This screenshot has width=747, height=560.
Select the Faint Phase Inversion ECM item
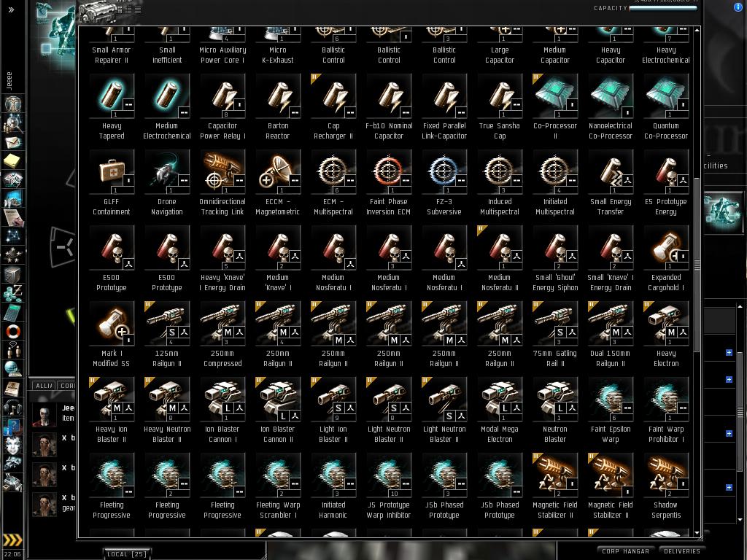click(x=389, y=183)
